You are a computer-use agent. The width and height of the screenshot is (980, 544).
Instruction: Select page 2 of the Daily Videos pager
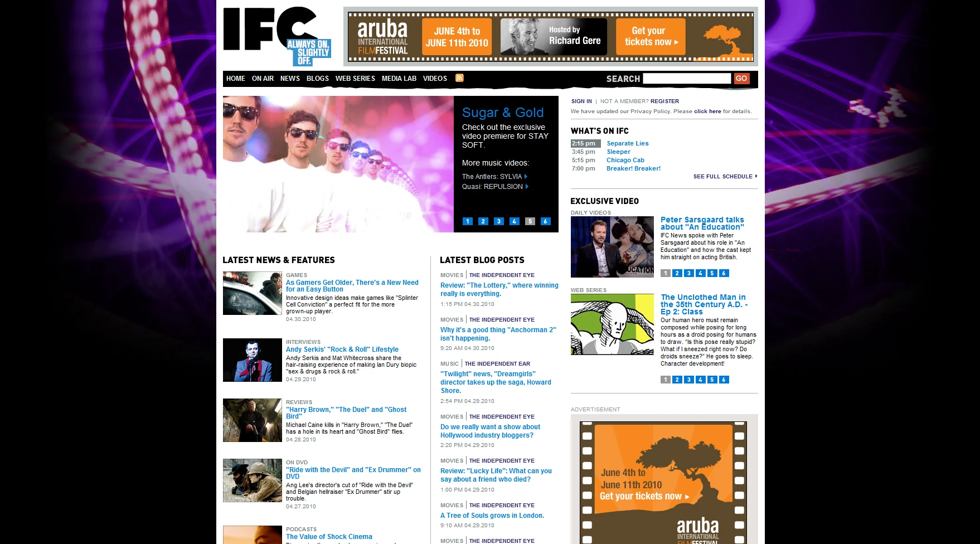(677, 273)
